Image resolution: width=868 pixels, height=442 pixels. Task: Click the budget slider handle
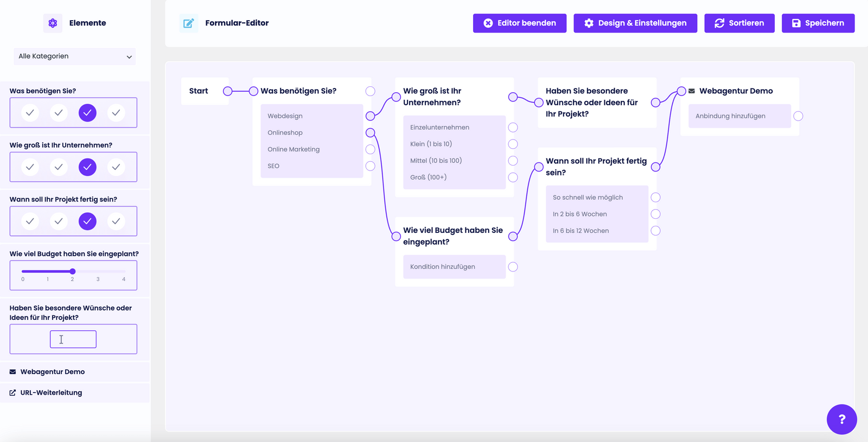[x=73, y=271]
